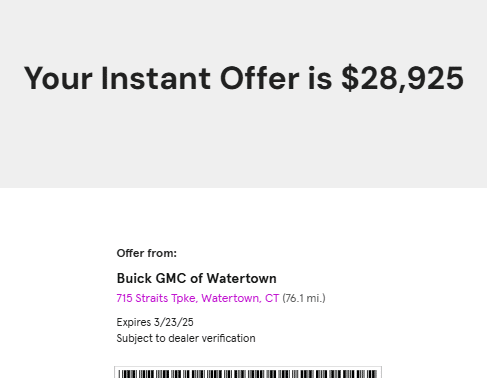
Task: Select the 'Subject to dealer verification' note
Action: click(x=186, y=338)
